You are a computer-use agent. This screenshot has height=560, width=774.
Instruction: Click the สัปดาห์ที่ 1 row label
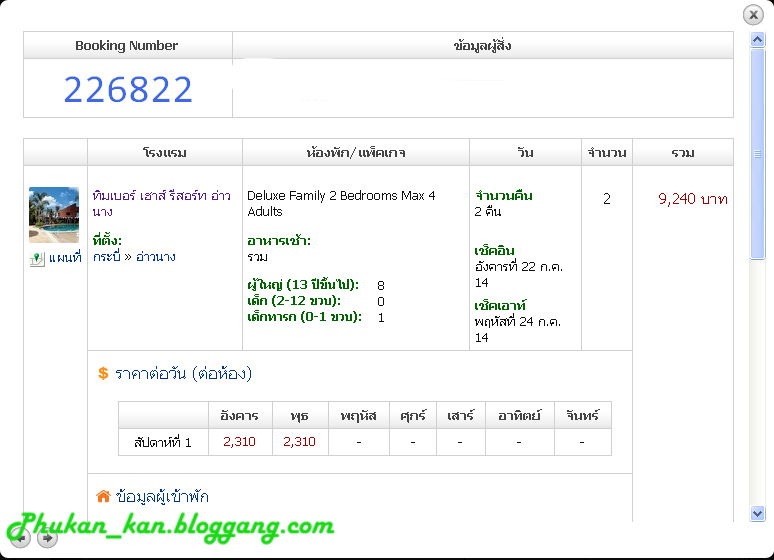coord(163,442)
